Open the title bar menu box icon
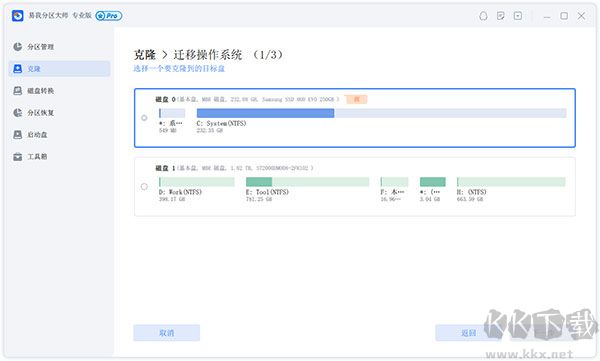 518,16
